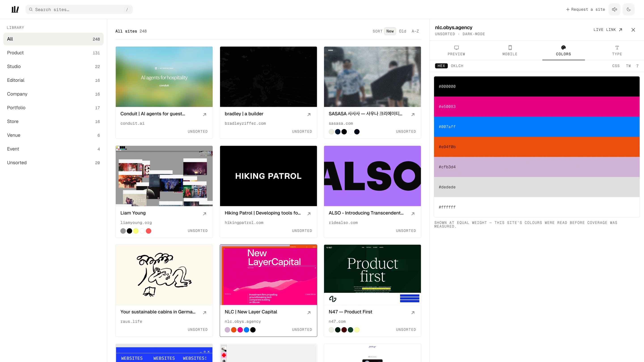Click yellow swatch on Liam Young card
Image resolution: width=644 pixels, height=362 pixels.
click(136, 231)
